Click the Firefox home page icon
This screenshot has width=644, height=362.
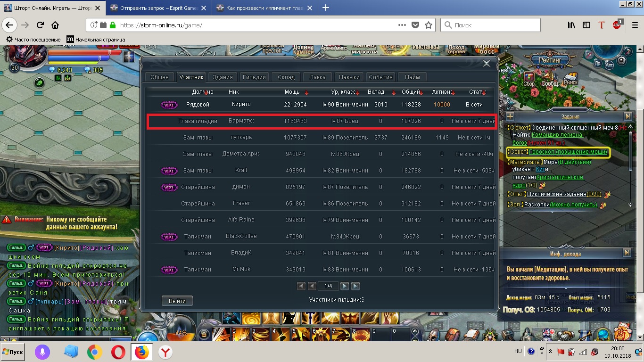(x=55, y=25)
